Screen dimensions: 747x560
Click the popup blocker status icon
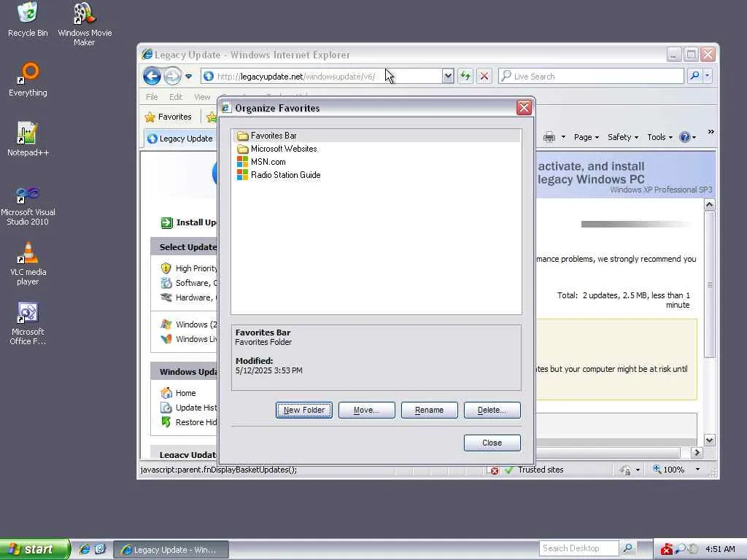(494, 470)
